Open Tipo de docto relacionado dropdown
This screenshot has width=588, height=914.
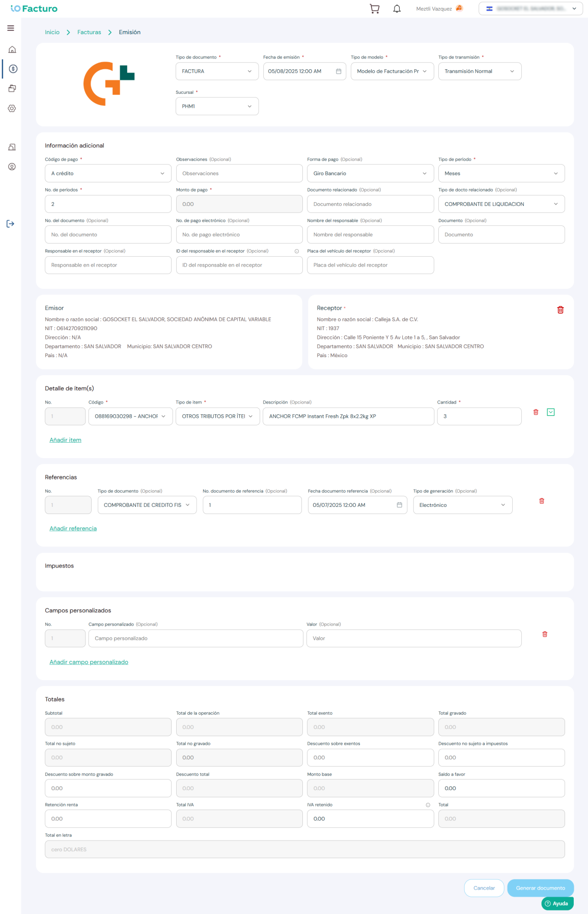[x=501, y=204]
